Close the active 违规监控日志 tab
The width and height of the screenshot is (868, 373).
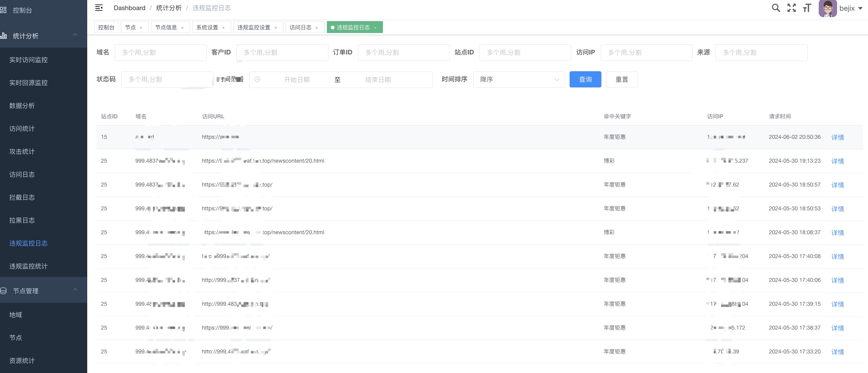click(x=375, y=28)
